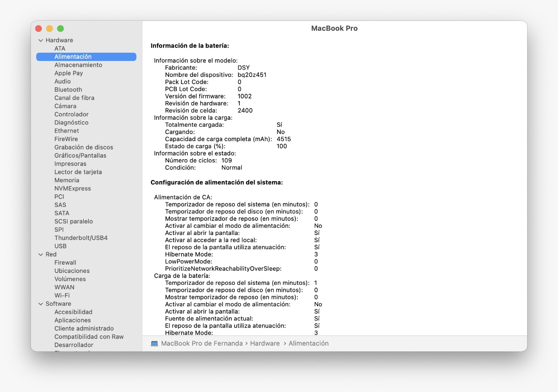The image size is (558, 392).
Task: Click the Carga de la batería label
Action: (x=182, y=276)
